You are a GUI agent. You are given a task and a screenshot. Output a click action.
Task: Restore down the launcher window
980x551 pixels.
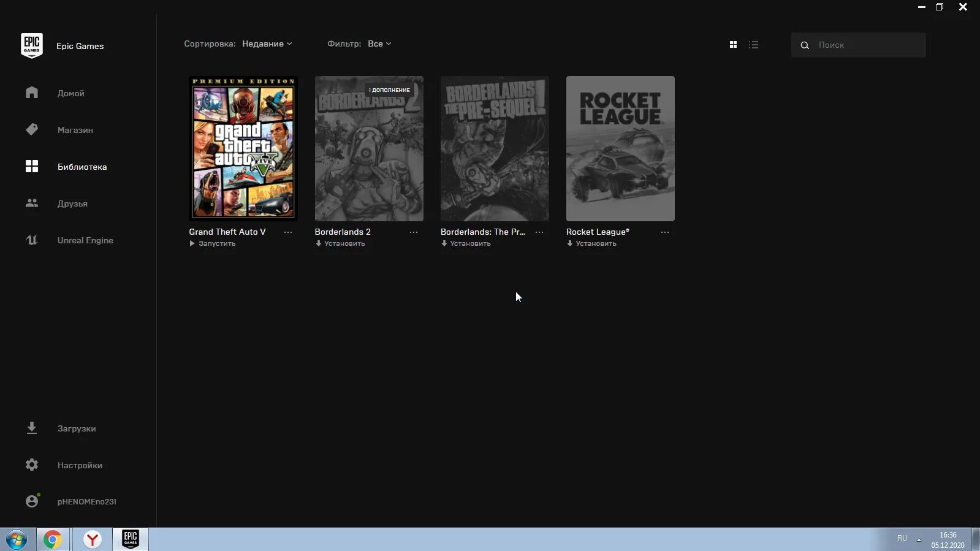coord(940,7)
